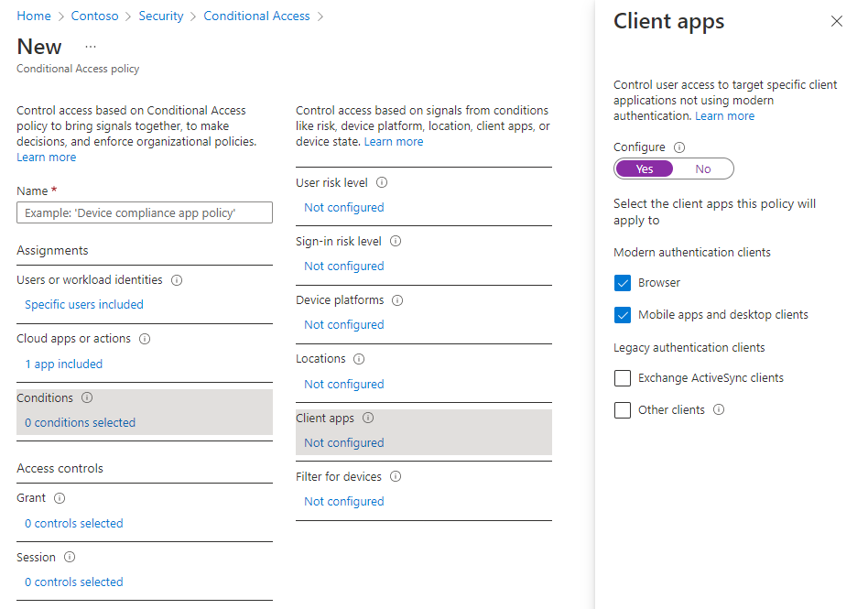This screenshot has height=609, width=868.
Task: Open Security from the breadcrumb trail
Action: pyautogui.click(x=161, y=16)
